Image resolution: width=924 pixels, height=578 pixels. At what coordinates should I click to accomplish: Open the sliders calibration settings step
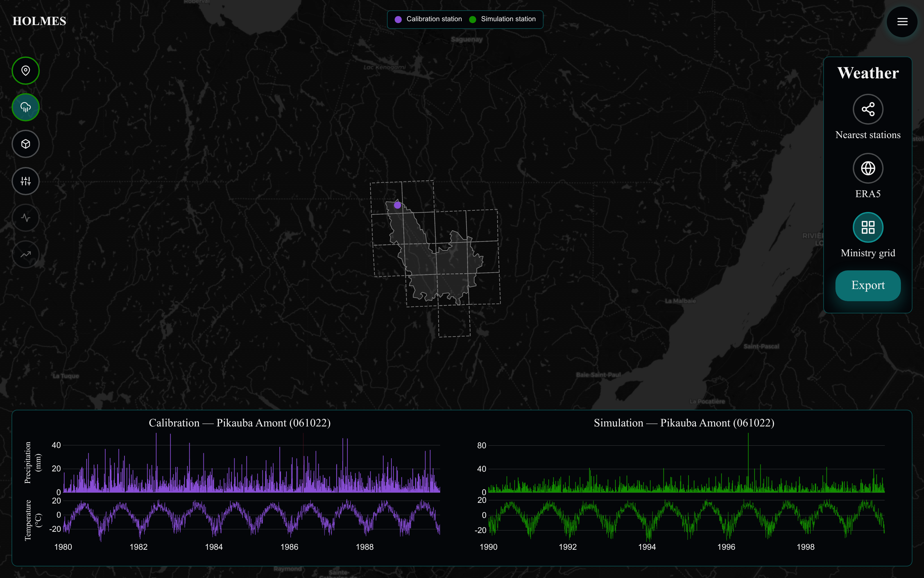click(x=26, y=181)
